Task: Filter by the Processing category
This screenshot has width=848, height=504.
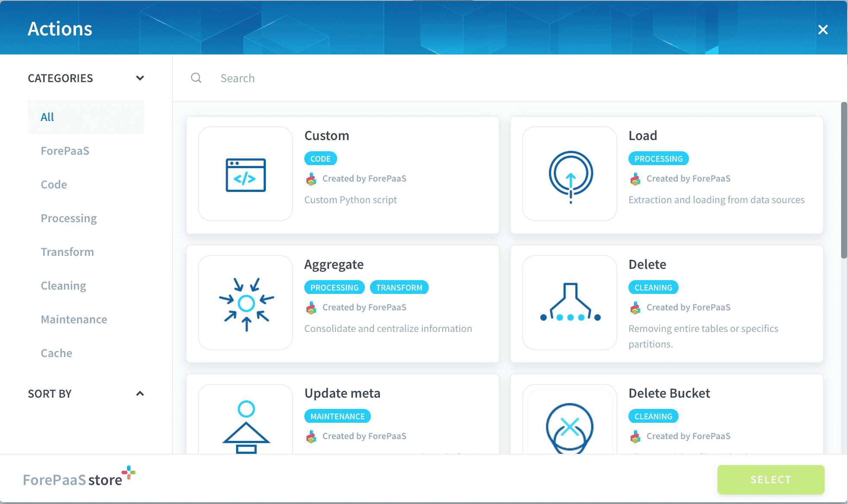Action: pyautogui.click(x=69, y=218)
